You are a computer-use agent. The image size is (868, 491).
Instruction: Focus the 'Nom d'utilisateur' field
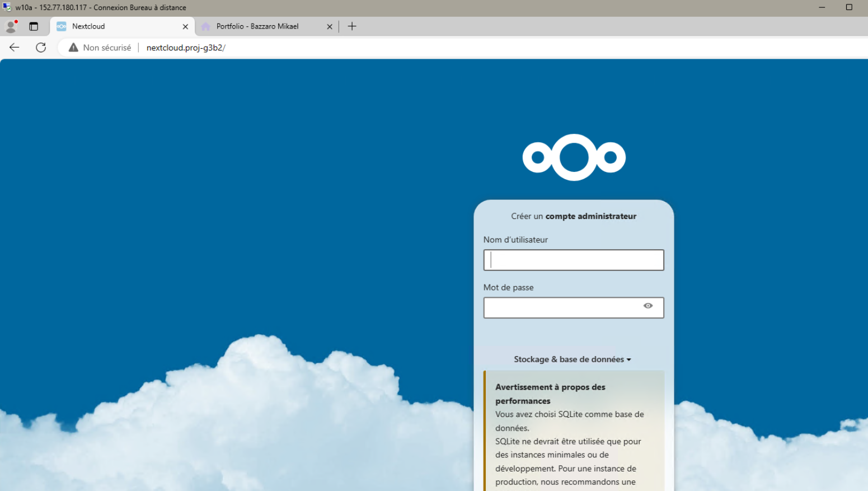[x=574, y=260]
